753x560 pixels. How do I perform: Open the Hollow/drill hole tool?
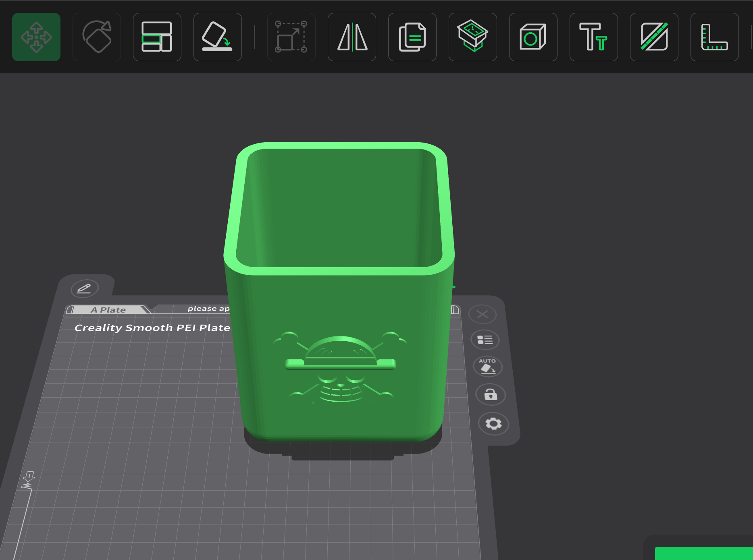533,37
